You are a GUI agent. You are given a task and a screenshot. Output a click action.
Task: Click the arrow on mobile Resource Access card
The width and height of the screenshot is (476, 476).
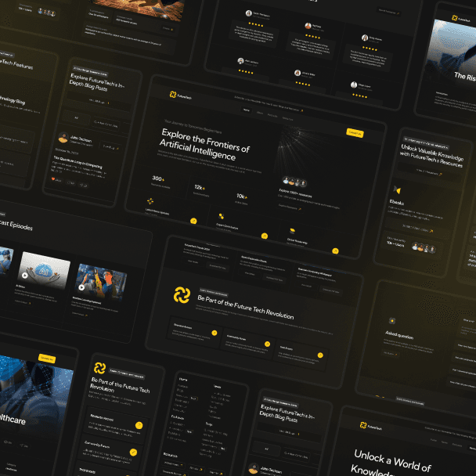click(x=139, y=425)
